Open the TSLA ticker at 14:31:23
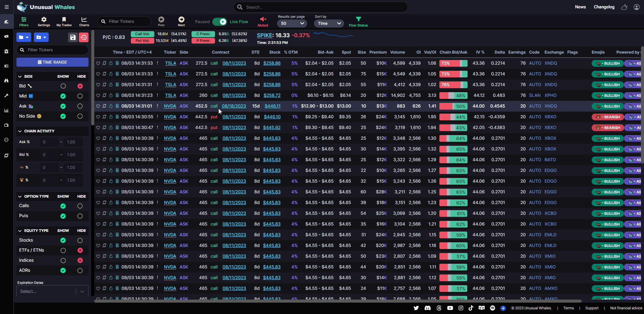This screenshot has width=644, height=314. 170,96
